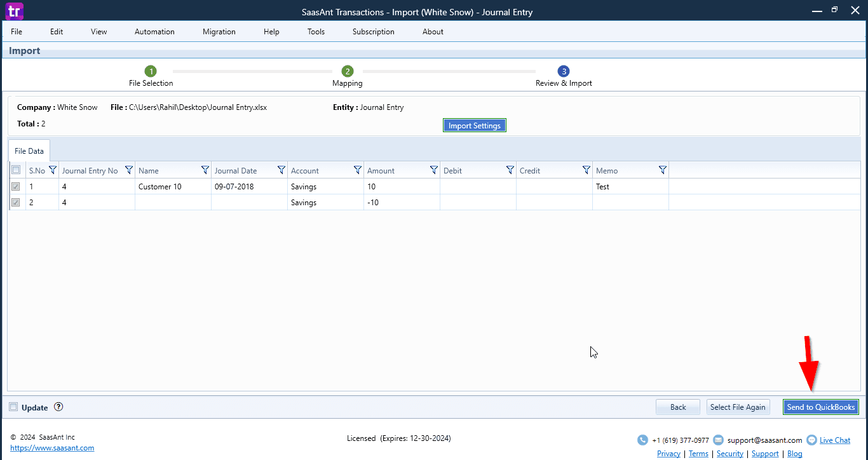868x460 pixels.
Task: Open the filter for S.No column
Action: 53,170
